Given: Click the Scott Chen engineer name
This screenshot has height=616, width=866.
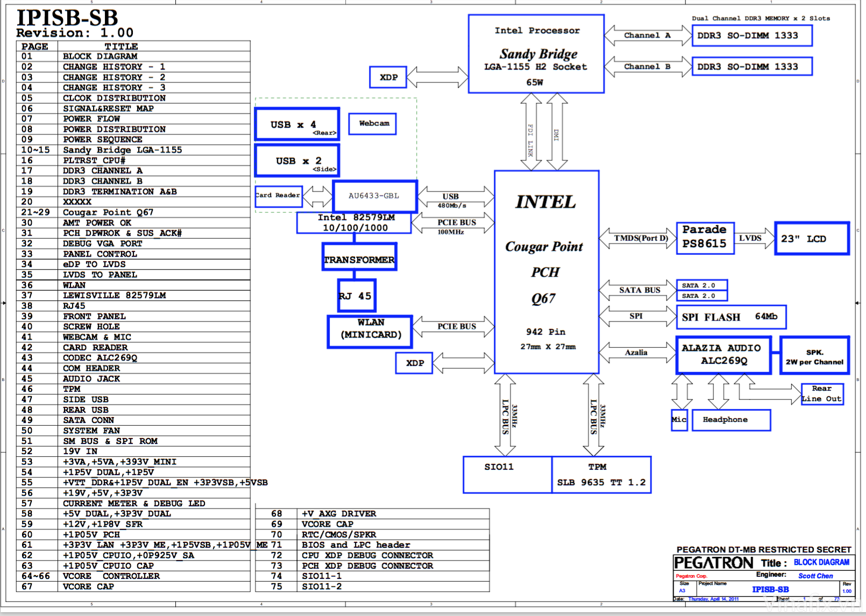Looking at the screenshot, I should click(x=815, y=576).
